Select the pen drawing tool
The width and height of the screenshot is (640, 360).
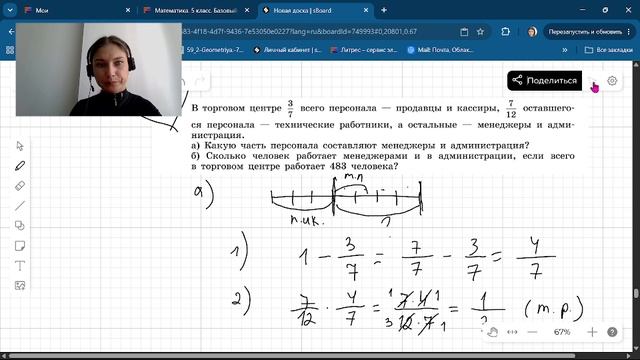tap(20, 166)
